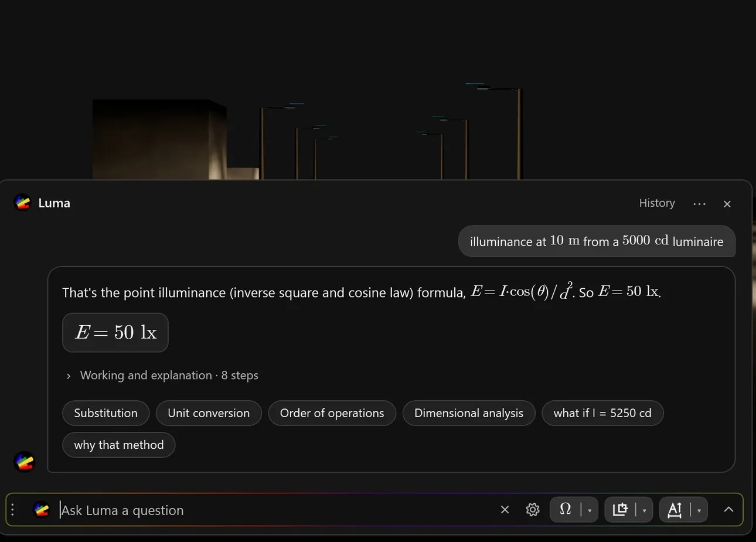Select the Order of operations chip
The height and width of the screenshot is (542, 756).
[332, 413]
